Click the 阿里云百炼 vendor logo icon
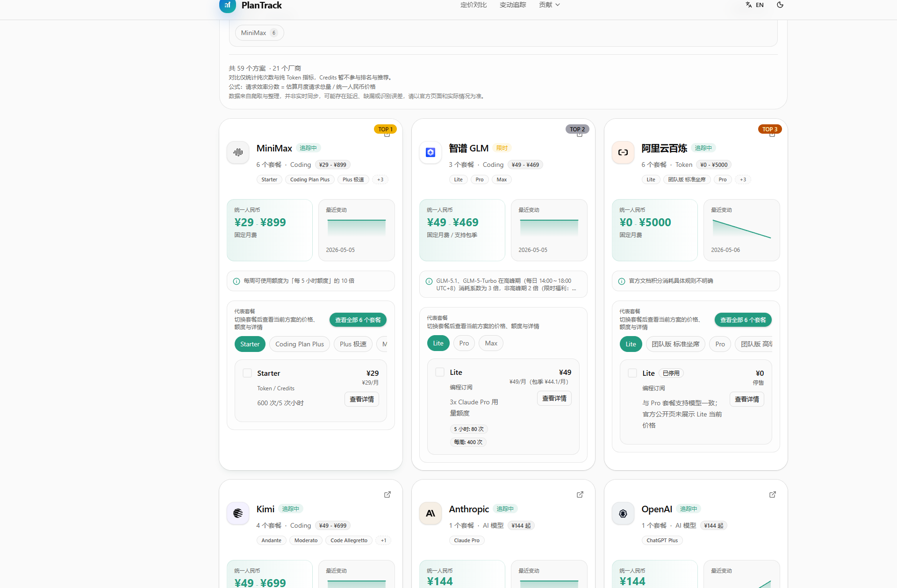 (x=623, y=152)
